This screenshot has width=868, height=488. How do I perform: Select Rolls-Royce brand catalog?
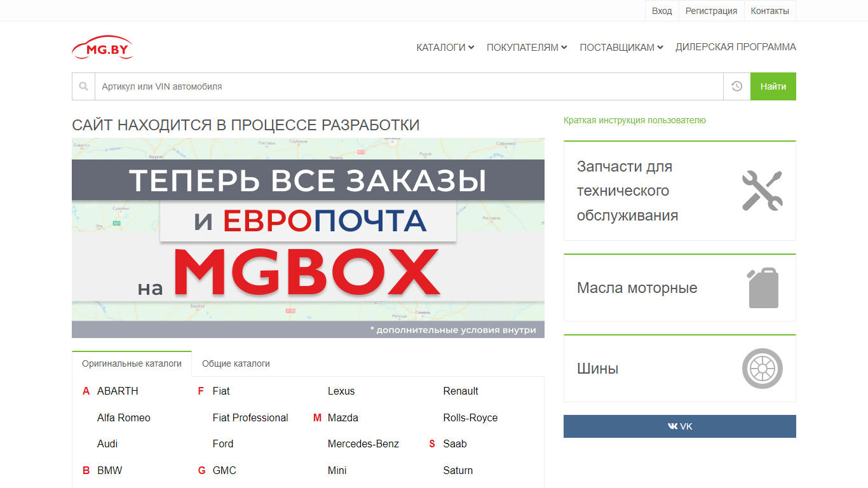[470, 418]
